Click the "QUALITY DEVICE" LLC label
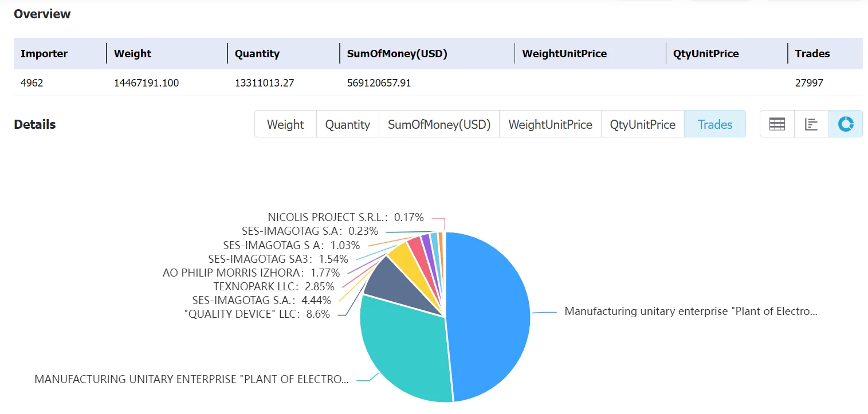The image size is (868, 414). [257, 314]
